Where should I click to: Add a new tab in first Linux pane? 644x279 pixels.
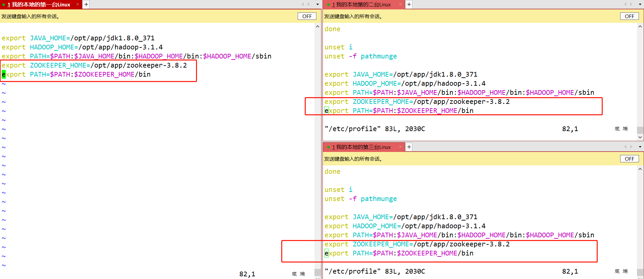coord(86,4)
